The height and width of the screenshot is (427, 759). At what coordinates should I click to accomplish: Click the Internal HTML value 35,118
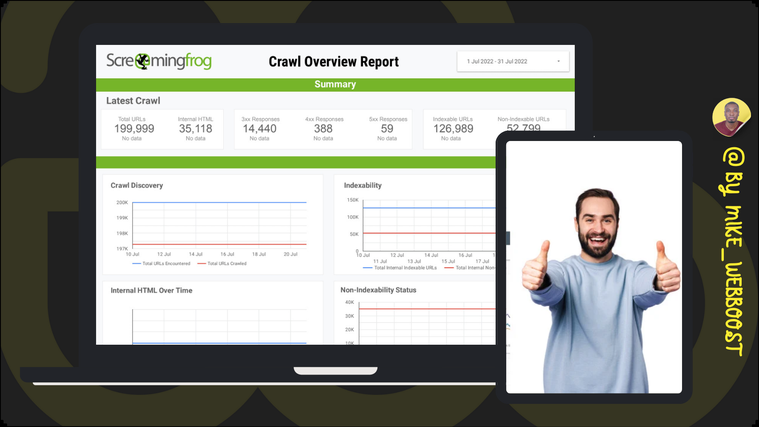point(196,129)
